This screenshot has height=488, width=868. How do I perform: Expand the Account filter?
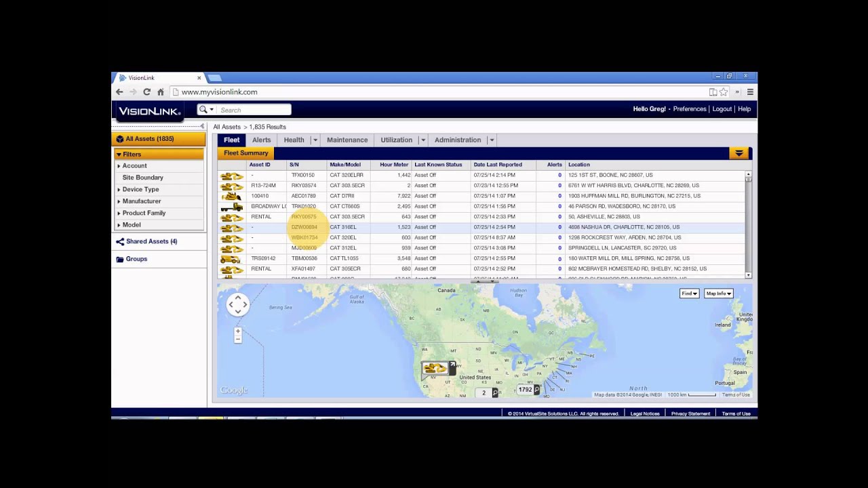point(134,166)
